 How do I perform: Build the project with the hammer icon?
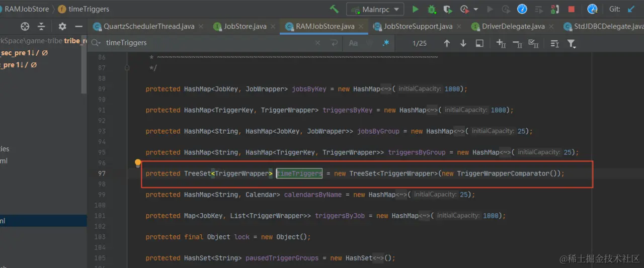tap(334, 9)
